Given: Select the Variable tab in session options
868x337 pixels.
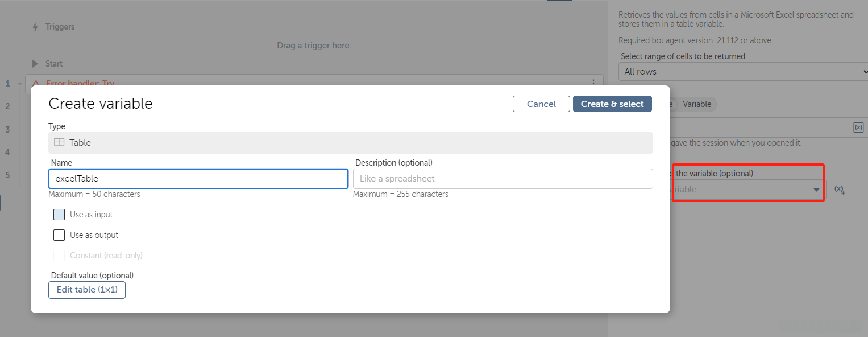Looking at the screenshot, I should (696, 104).
